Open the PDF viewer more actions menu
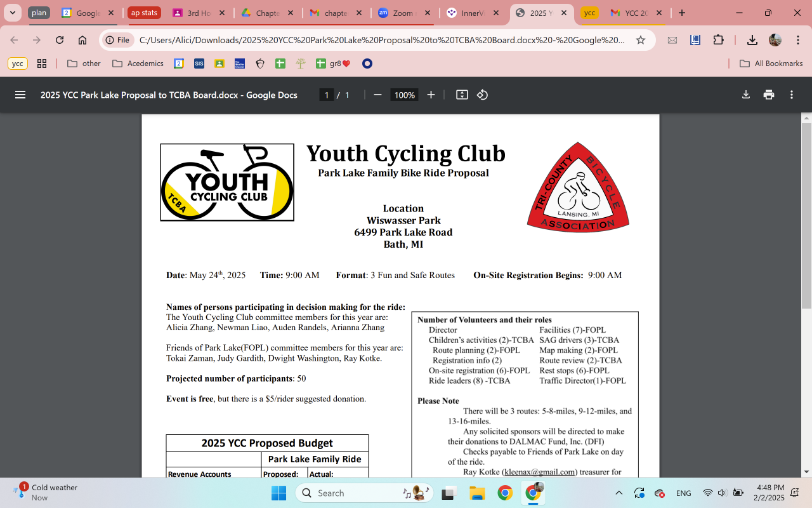The width and height of the screenshot is (812, 508). 792,95
